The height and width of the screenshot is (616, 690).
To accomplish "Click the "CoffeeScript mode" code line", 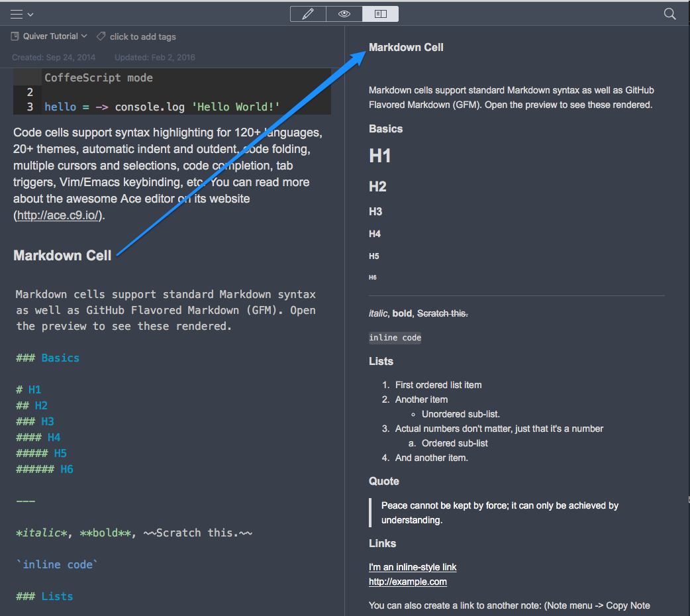I will (99, 78).
